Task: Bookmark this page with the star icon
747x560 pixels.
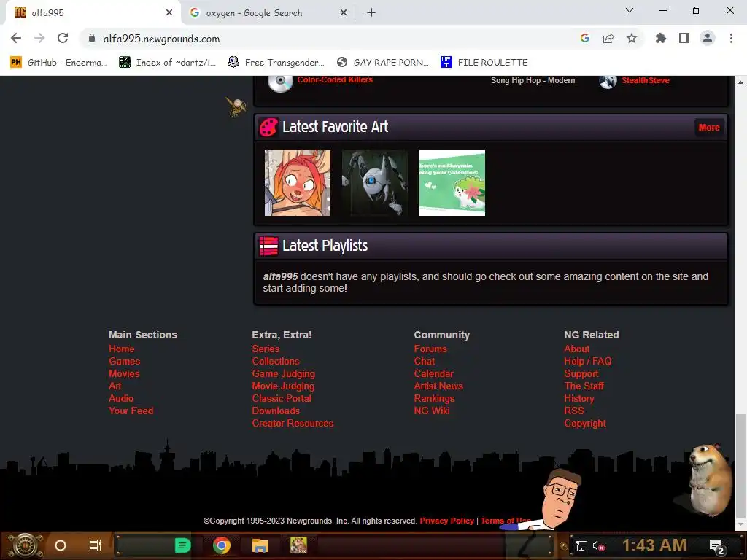Action: click(632, 38)
